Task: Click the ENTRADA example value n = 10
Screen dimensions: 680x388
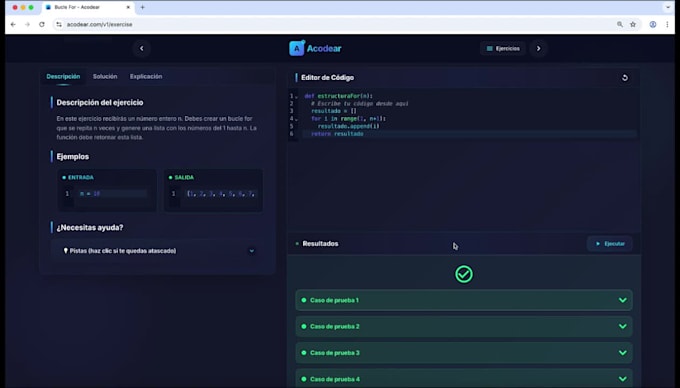Action: (x=90, y=194)
